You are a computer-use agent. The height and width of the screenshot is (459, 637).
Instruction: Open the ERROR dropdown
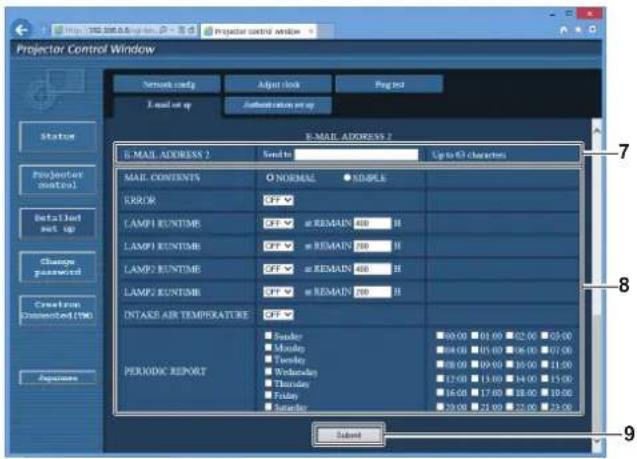(x=278, y=200)
